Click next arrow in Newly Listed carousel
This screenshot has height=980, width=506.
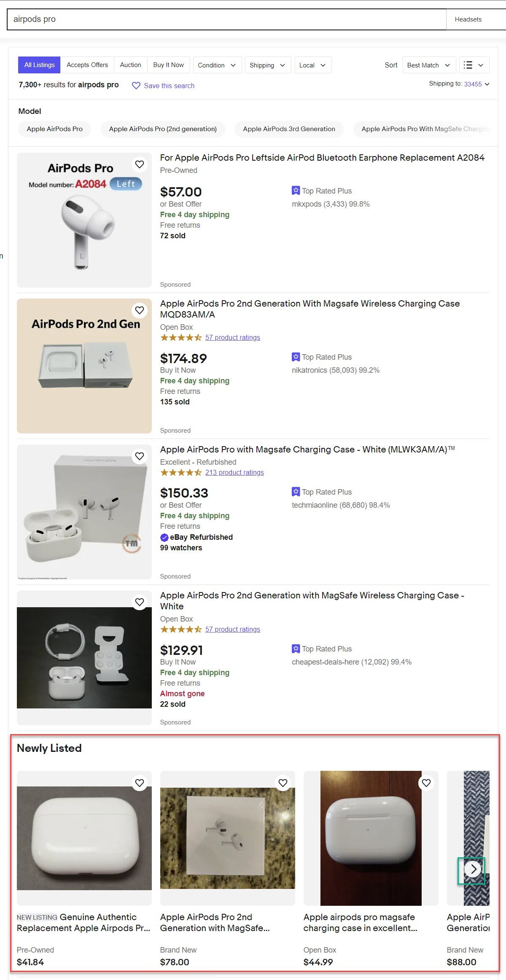(x=473, y=869)
